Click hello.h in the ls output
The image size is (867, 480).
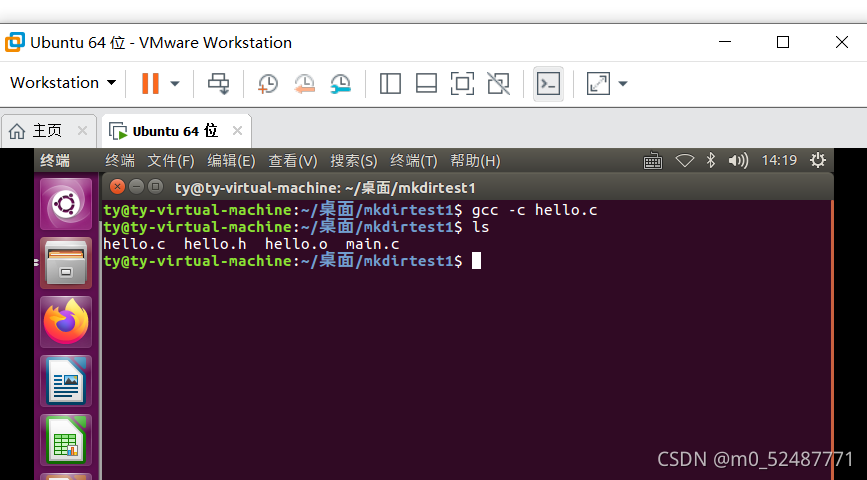coord(215,244)
